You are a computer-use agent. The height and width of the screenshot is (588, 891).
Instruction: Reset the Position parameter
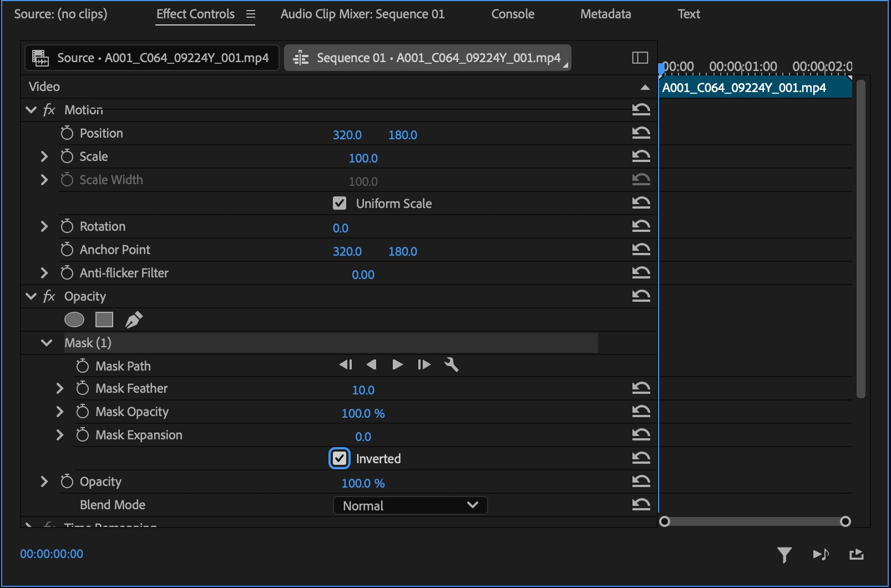tap(641, 133)
